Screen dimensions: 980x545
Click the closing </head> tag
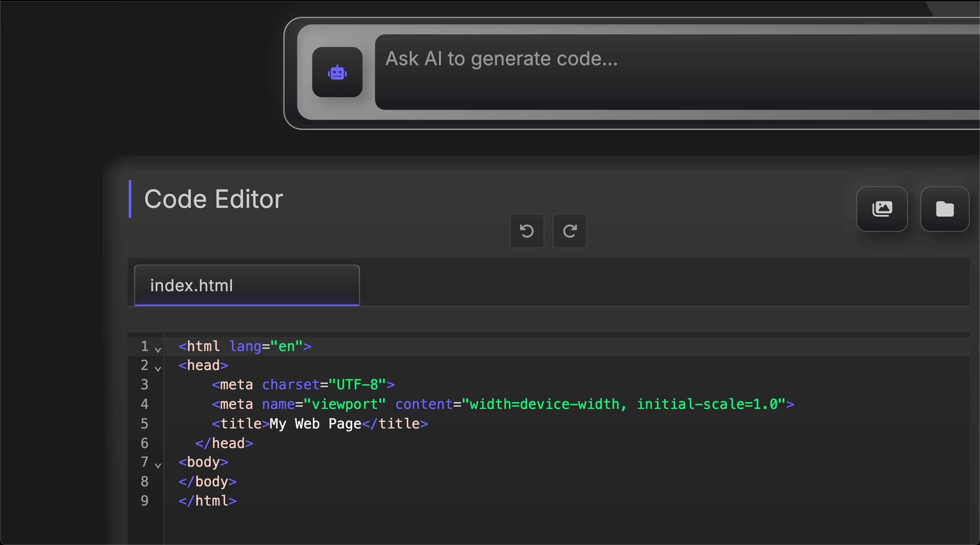(x=224, y=443)
